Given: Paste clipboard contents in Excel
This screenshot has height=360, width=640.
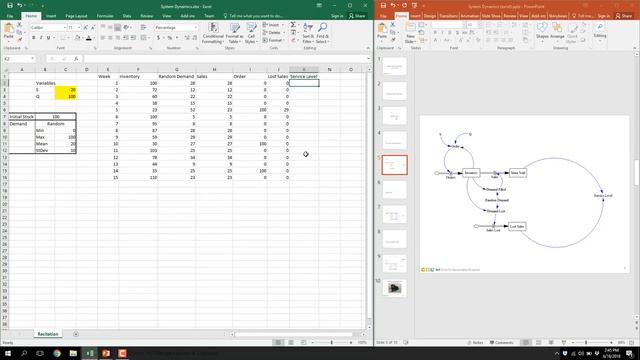Looking at the screenshot, I should pyautogui.click(x=9, y=31).
